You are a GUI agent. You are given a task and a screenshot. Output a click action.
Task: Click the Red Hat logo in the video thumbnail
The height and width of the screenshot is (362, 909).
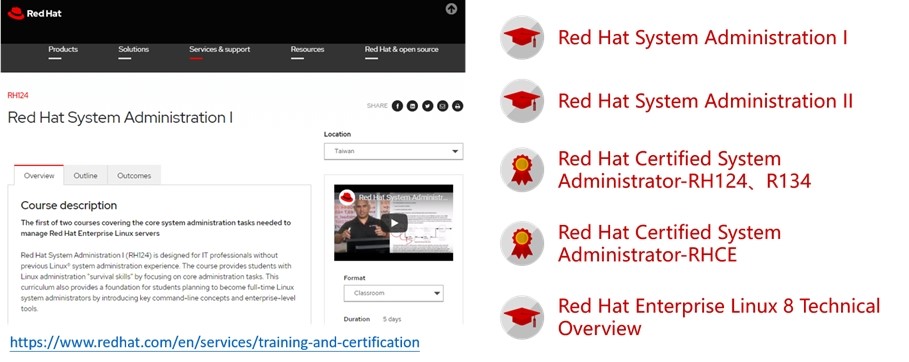347,197
